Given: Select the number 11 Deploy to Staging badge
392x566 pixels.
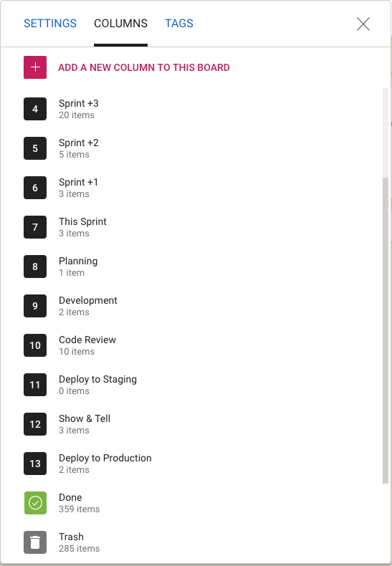Looking at the screenshot, I should [35, 385].
